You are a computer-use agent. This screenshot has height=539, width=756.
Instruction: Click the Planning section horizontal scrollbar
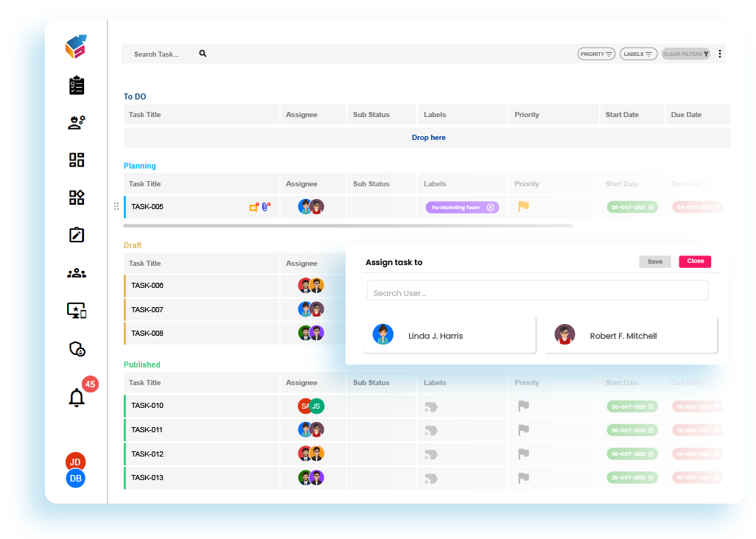pos(348,225)
